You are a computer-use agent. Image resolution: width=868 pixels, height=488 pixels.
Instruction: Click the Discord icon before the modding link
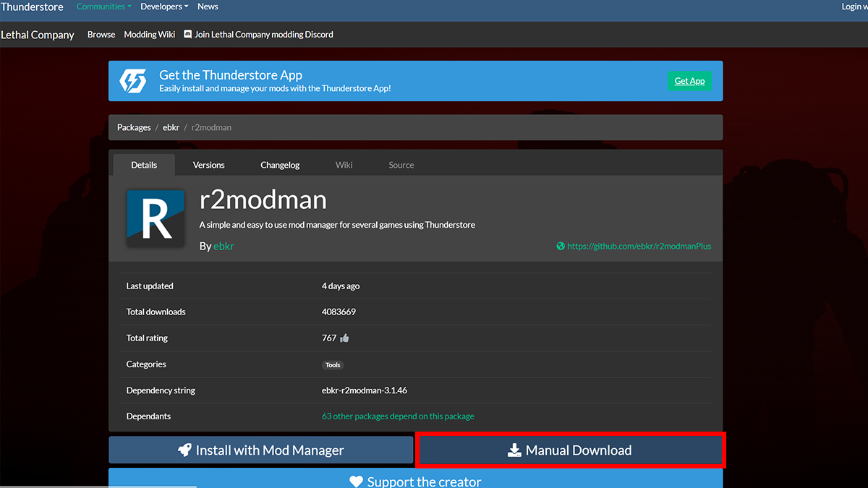tap(187, 34)
